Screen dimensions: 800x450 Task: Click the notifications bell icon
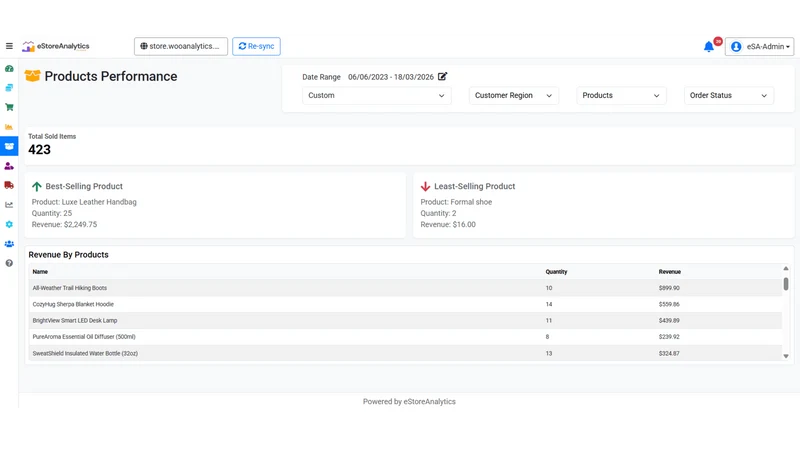[x=709, y=46]
